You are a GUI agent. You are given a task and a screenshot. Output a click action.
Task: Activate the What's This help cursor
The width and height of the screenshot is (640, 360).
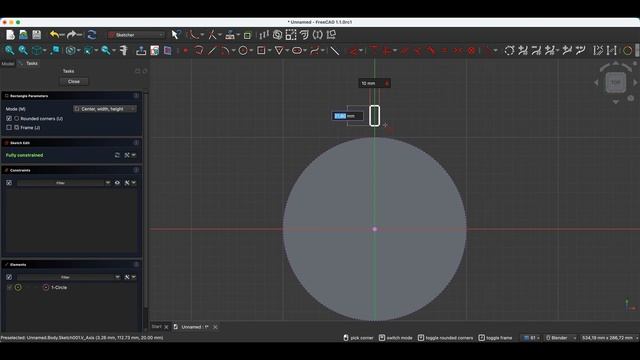tap(176, 35)
